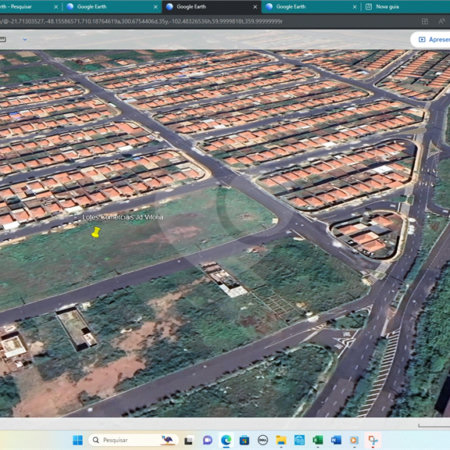The image size is (450, 450).
Task: Open Word from the taskbar
Action: tap(336, 440)
